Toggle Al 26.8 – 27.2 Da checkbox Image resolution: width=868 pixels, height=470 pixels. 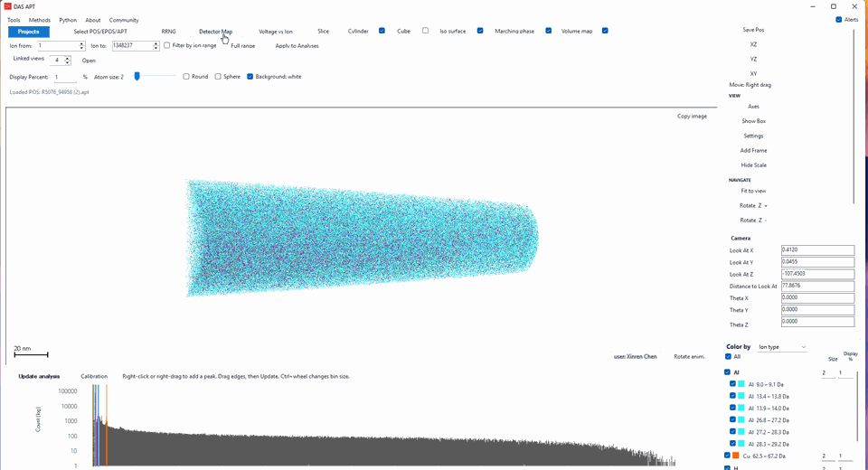pos(733,419)
